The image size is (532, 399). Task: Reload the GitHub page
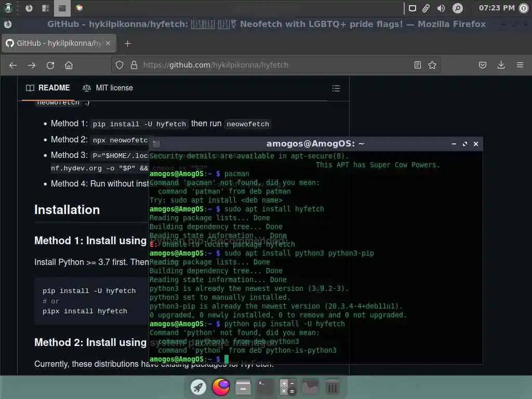[50, 65]
